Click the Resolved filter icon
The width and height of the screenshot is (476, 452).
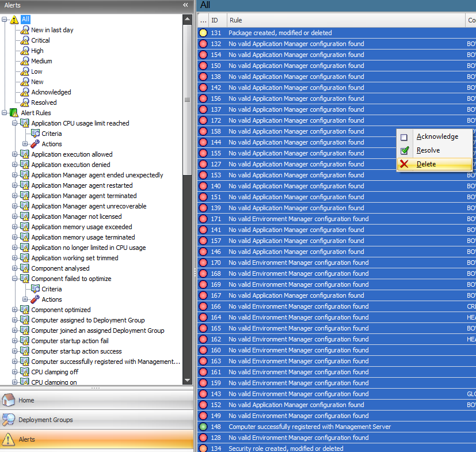25,102
